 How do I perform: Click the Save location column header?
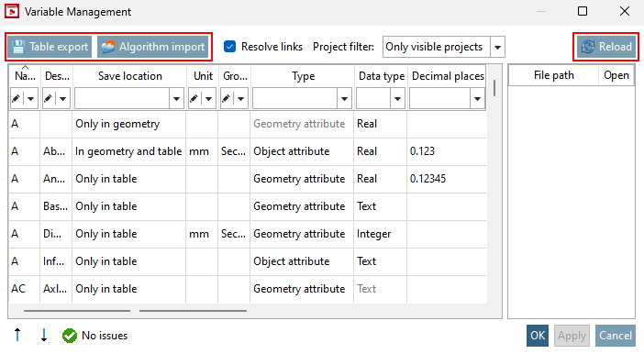pos(129,76)
